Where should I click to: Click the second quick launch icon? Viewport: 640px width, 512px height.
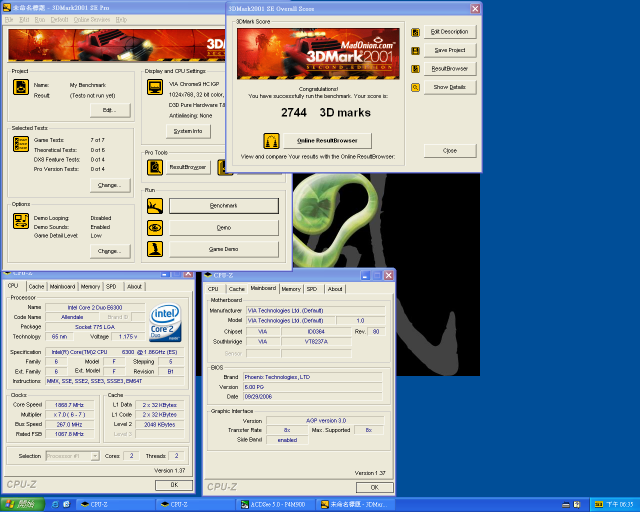pos(67,505)
